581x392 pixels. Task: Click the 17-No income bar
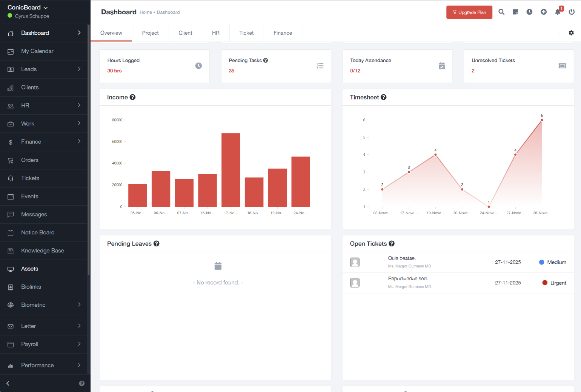[231, 170]
